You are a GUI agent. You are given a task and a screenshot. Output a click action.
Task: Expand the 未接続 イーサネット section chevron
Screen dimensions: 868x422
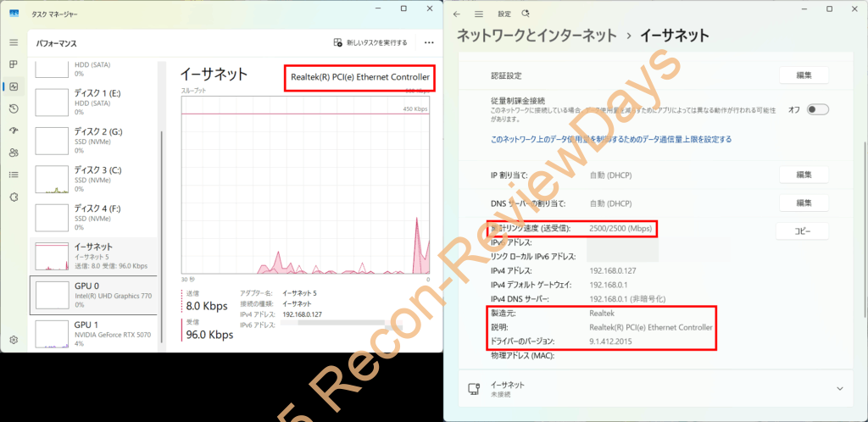[x=840, y=389]
